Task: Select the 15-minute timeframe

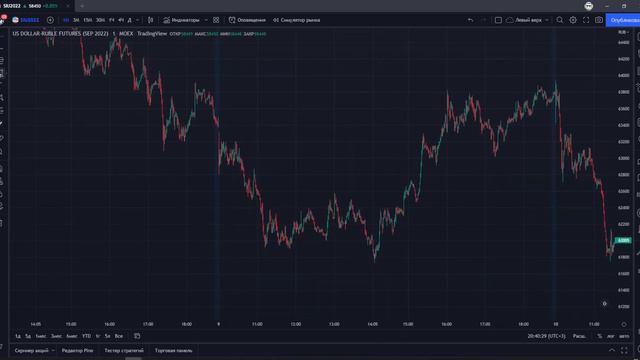Action: point(87,20)
